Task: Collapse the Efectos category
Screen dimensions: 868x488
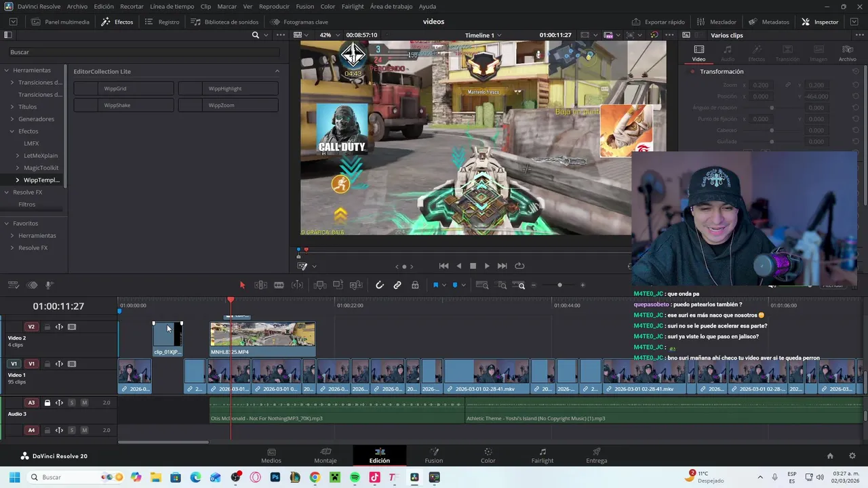Action: coord(12,131)
